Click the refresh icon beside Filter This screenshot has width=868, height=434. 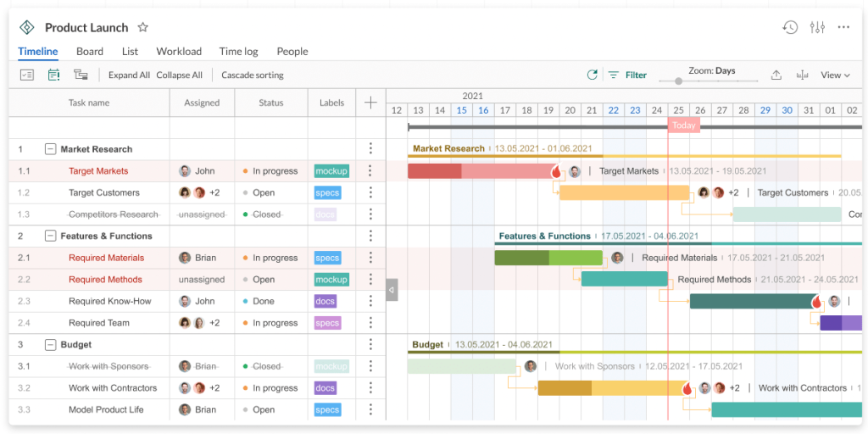pos(593,75)
